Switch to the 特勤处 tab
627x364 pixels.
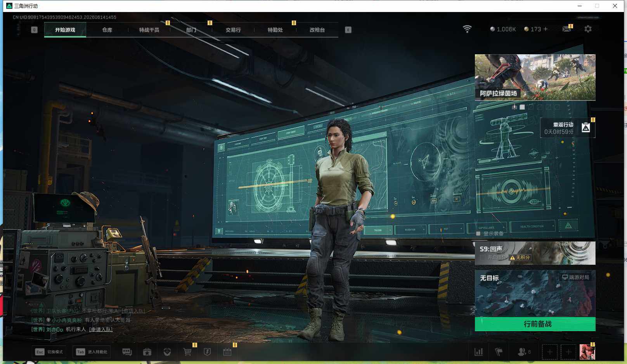coord(275,30)
